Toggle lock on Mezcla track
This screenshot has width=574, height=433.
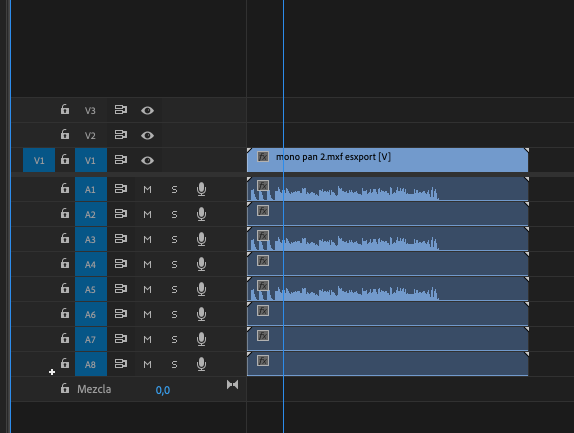point(65,388)
